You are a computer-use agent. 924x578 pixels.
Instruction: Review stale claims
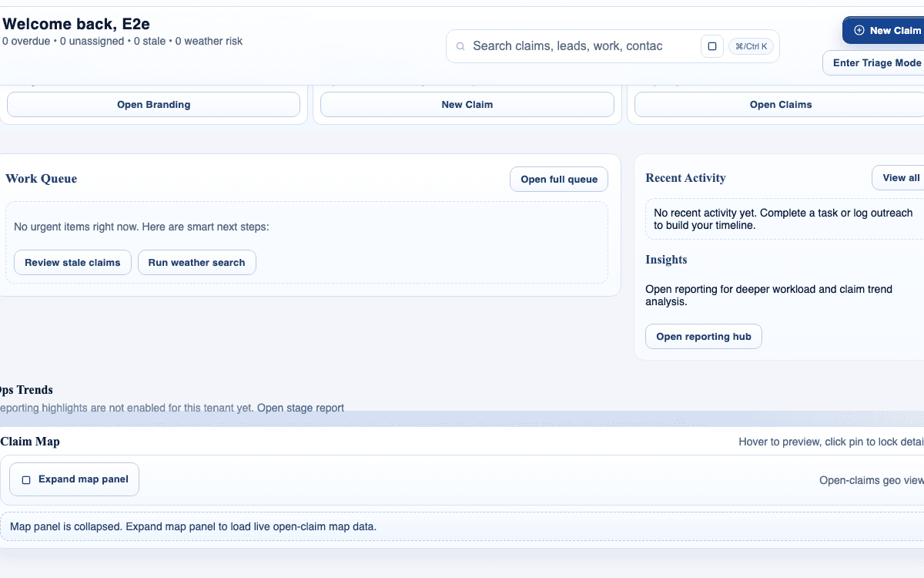[x=72, y=262]
